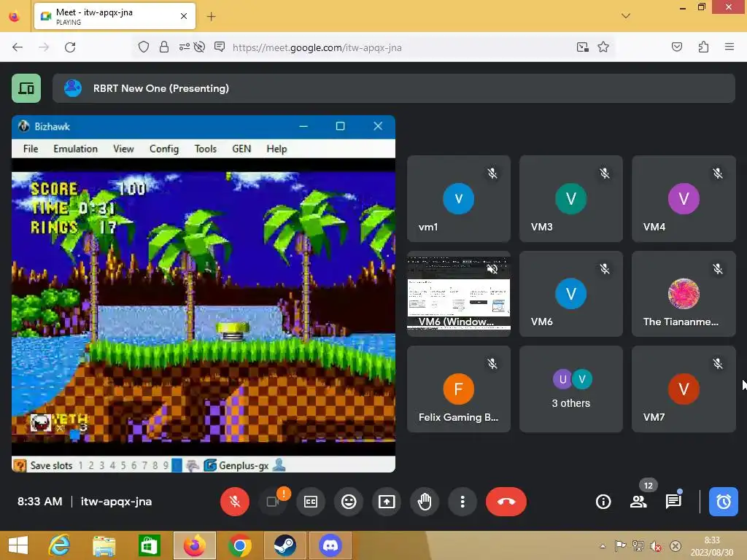This screenshot has width=747, height=560.
Task: Show the participants list
Action: [x=638, y=502]
